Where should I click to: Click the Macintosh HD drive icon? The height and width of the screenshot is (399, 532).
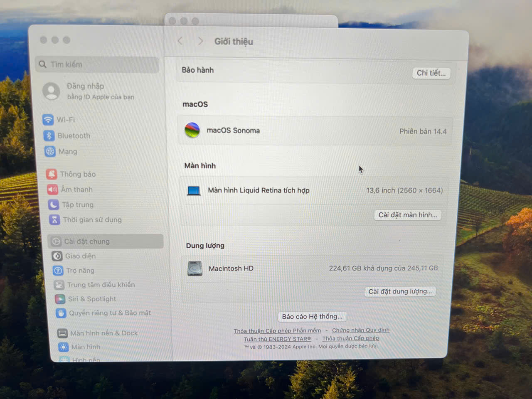tap(195, 268)
